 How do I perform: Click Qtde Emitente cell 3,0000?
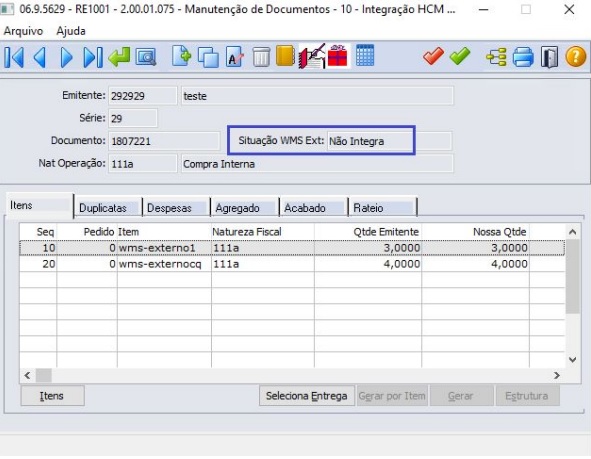[368, 248]
